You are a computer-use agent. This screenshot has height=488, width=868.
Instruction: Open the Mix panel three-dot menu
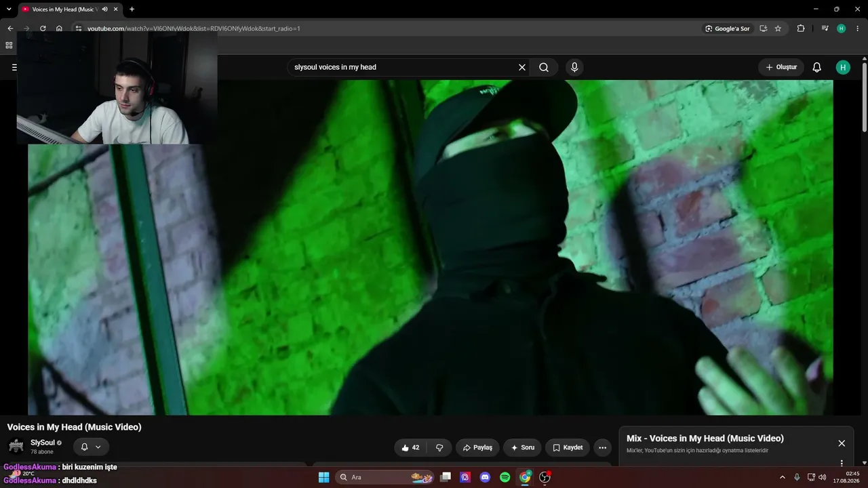pos(842,463)
